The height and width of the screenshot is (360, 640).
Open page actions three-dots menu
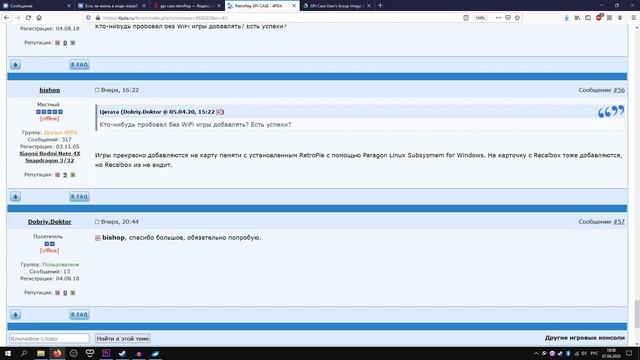(x=498, y=18)
